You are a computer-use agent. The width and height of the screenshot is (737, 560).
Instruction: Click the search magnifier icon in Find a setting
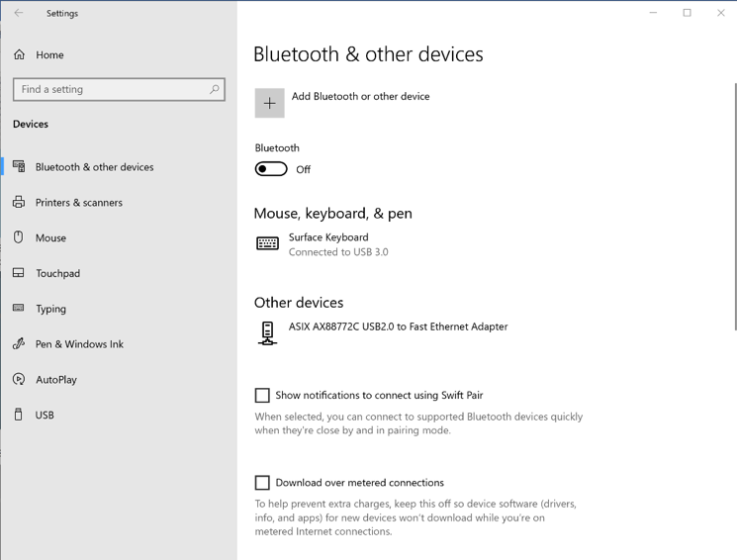215,89
